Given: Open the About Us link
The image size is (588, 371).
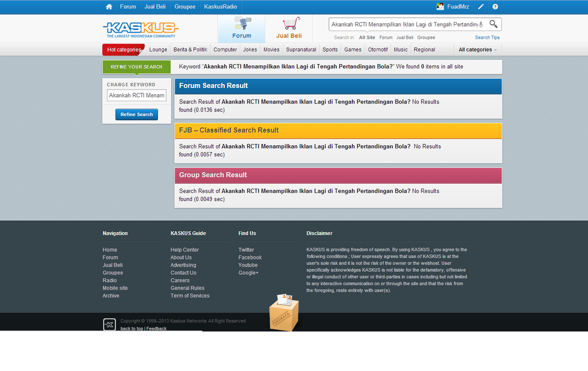Looking at the screenshot, I should click(x=181, y=257).
